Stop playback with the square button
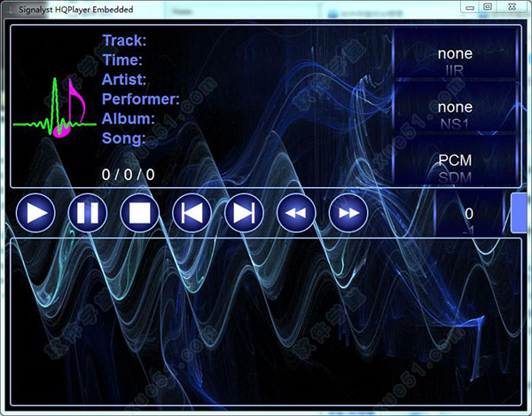This screenshot has height=416, width=532. [x=140, y=213]
